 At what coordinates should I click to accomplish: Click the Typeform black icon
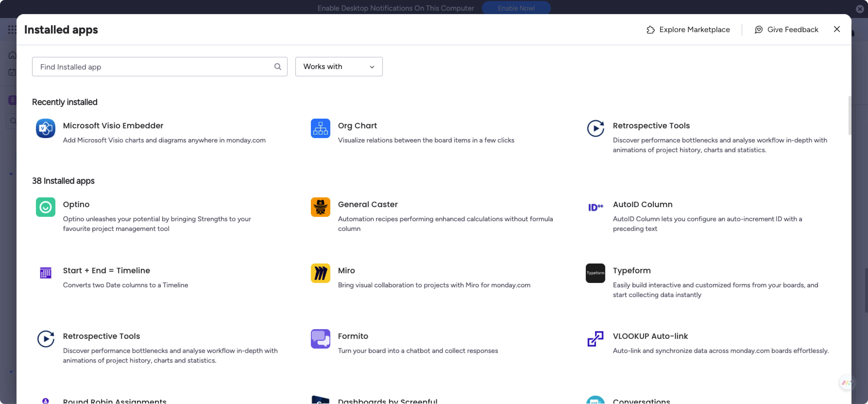pyautogui.click(x=595, y=273)
